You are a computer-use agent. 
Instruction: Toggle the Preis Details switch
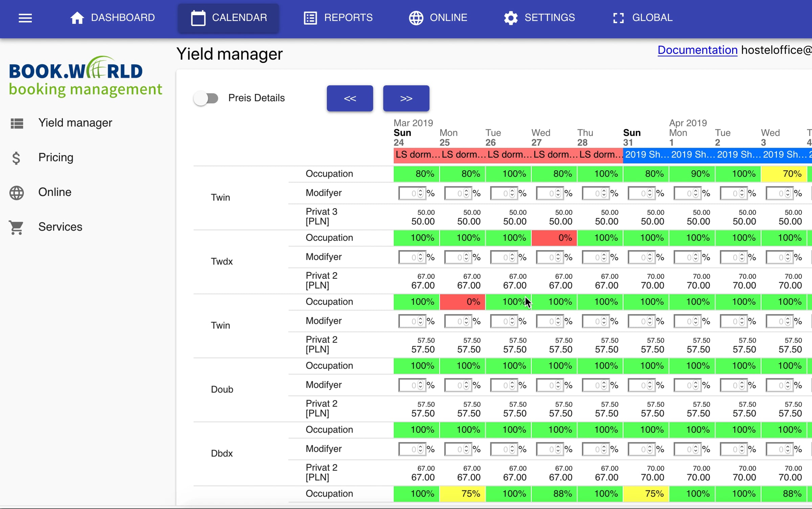pyautogui.click(x=206, y=99)
